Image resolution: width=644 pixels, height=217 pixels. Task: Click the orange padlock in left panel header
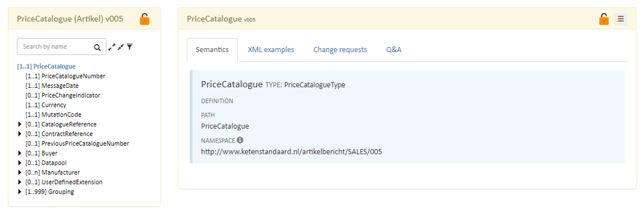point(144,19)
